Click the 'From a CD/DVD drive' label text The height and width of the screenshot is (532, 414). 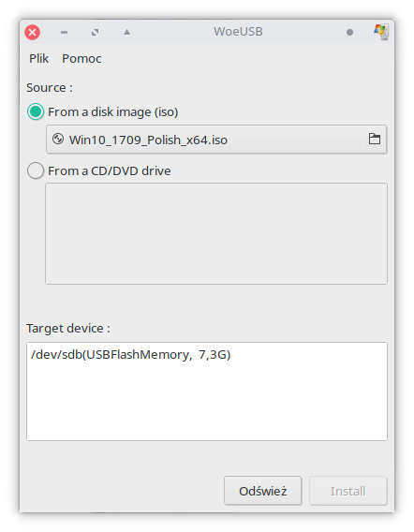(x=110, y=171)
